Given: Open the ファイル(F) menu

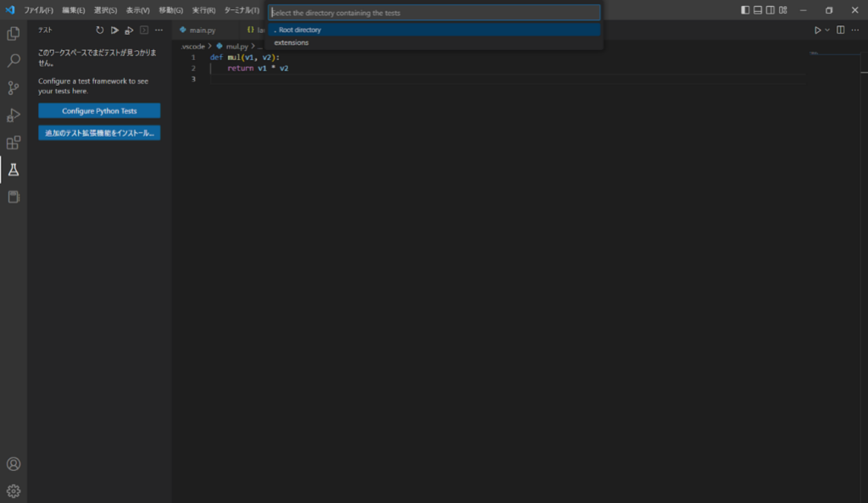Looking at the screenshot, I should point(38,10).
